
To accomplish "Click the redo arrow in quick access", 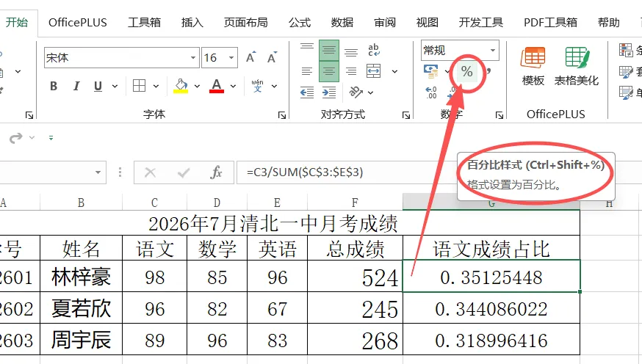I will point(16,138).
